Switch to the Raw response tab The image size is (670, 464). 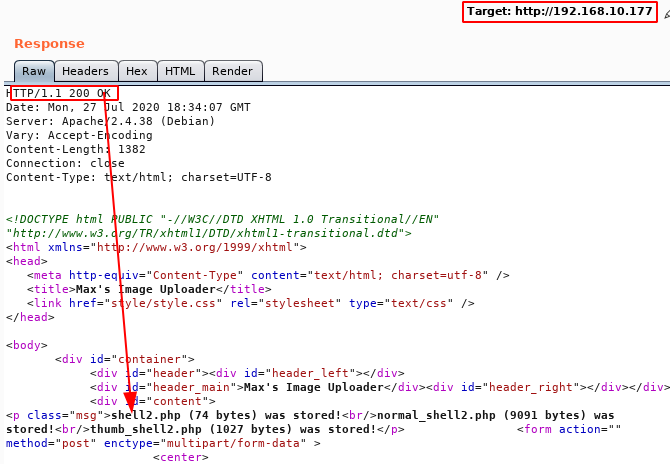pos(34,71)
